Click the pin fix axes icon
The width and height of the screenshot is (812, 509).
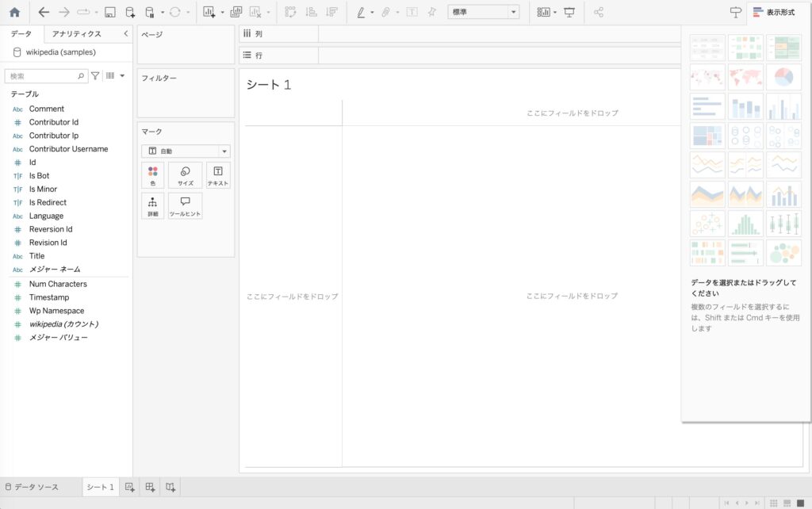(432, 12)
